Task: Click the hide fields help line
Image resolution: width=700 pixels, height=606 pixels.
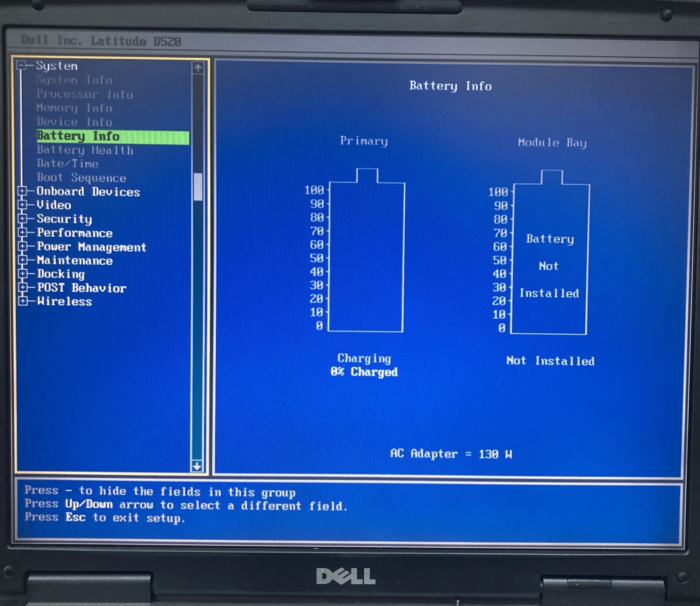Action: pyautogui.click(x=160, y=491)
